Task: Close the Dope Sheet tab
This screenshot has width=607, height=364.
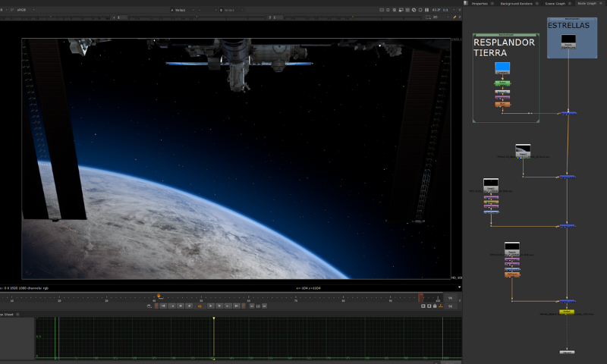Action: click(x=17, y=315)
